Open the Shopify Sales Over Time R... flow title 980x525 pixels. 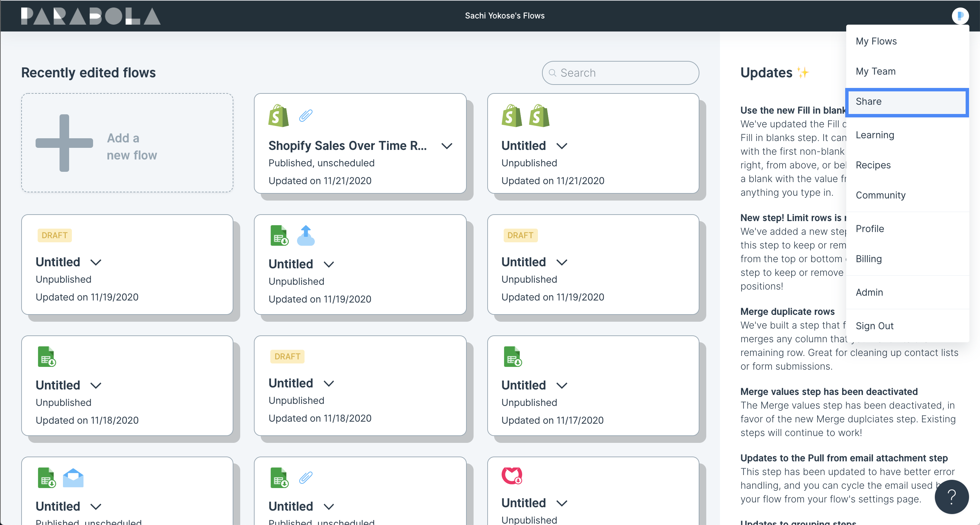347,146
